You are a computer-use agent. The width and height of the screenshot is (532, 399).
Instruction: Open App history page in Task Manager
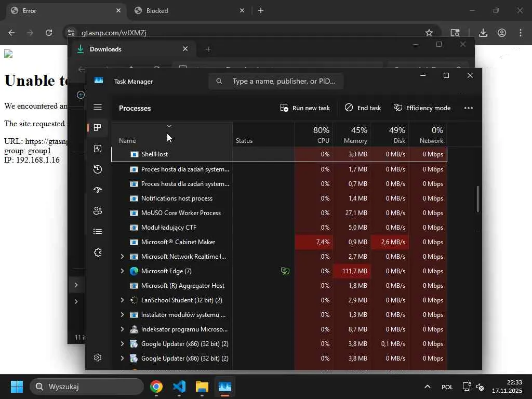98,169
